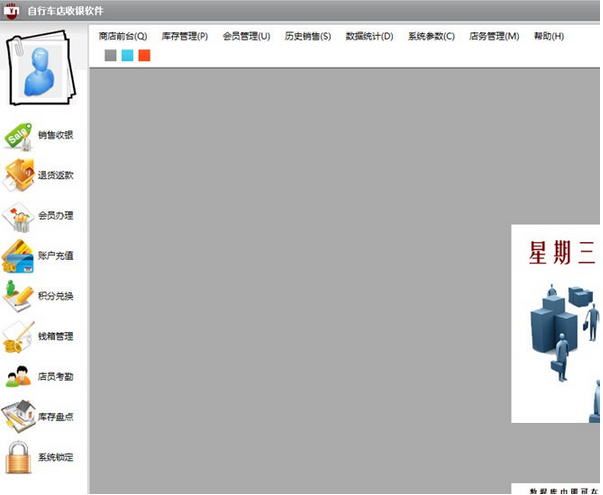Click the 星期三 weekday text
603x495 pixels.
click(562, 253)
